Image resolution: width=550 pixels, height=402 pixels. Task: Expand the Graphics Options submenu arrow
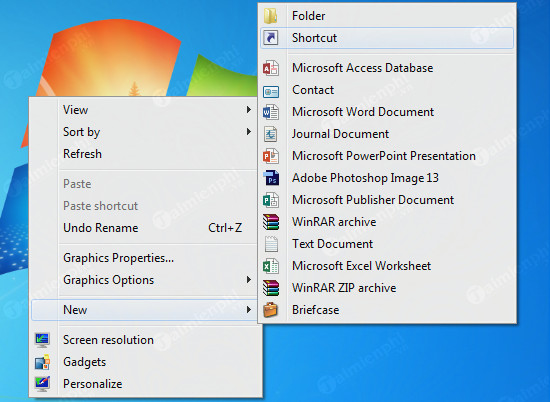pos(249,280)
